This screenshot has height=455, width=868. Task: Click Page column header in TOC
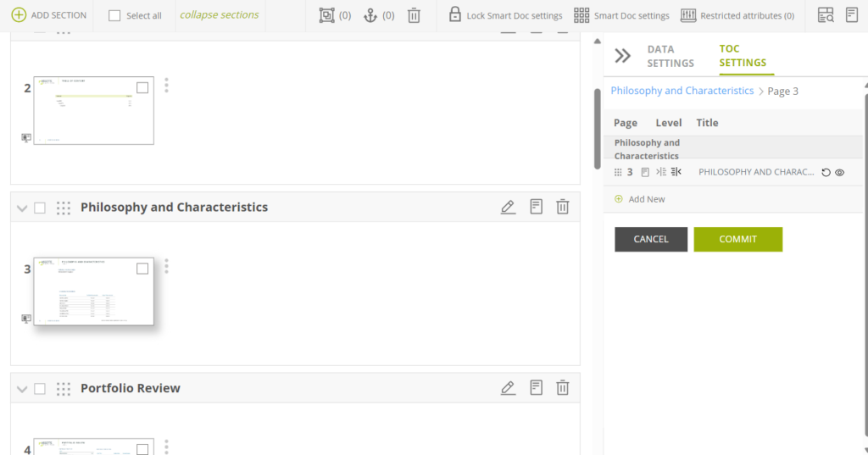[626, 123]
